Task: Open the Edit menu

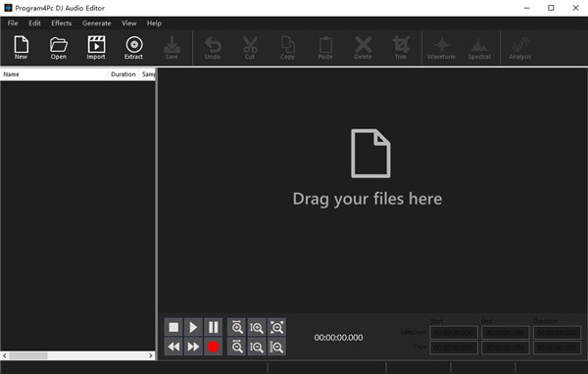Action: pyautogui.click(x=34, y=23)
